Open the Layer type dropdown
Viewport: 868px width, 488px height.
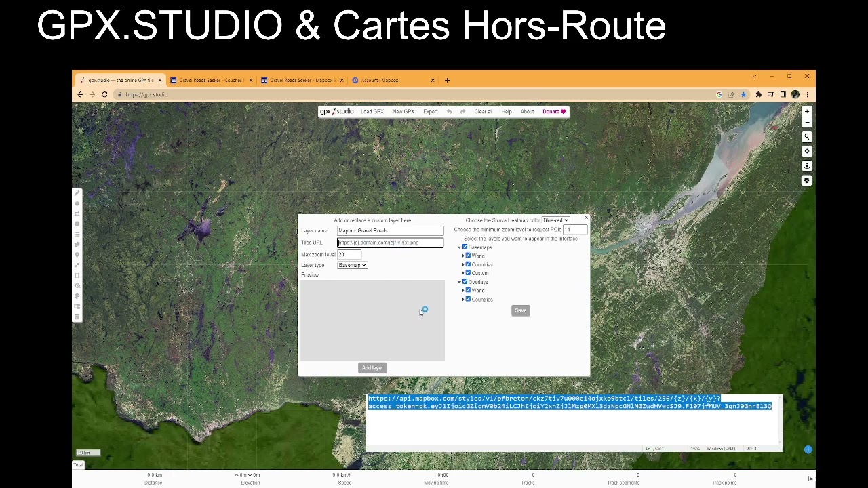click(x=352, y=265)
